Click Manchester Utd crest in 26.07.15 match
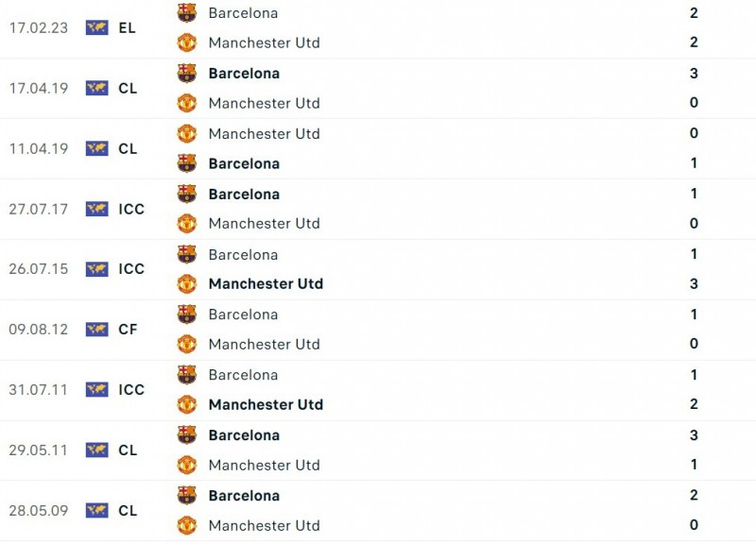Screen dimensions: 756x544 (x=187, y=283)
